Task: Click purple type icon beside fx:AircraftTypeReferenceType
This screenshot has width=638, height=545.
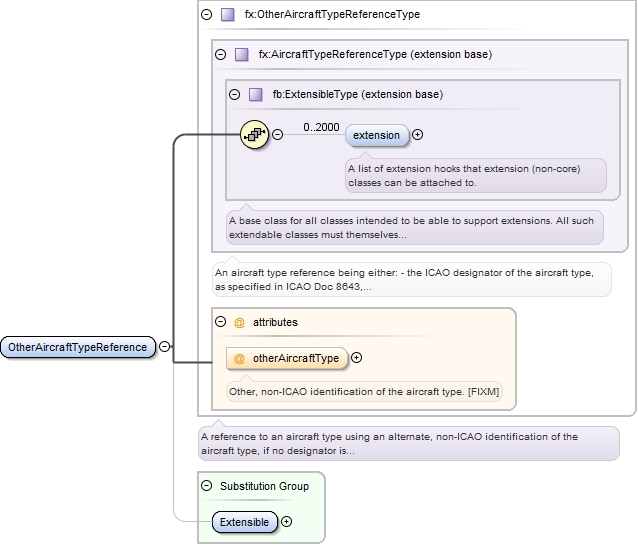Action: click(241, 54)
